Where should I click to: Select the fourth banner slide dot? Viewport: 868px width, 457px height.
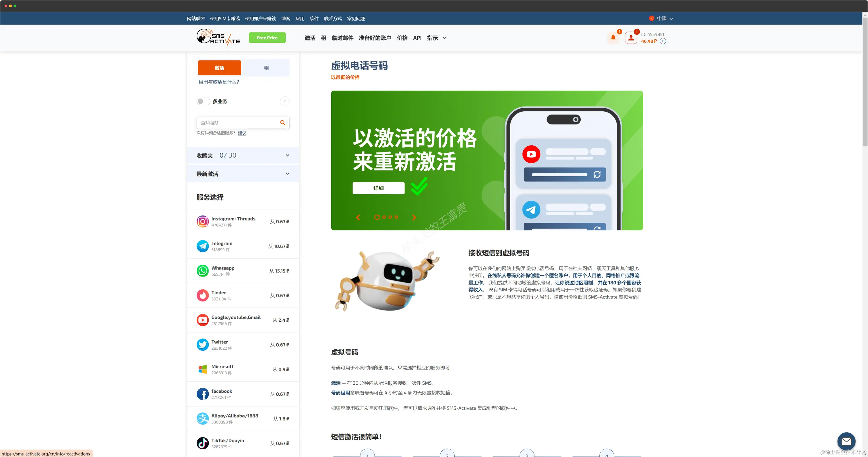coord(396,217)
